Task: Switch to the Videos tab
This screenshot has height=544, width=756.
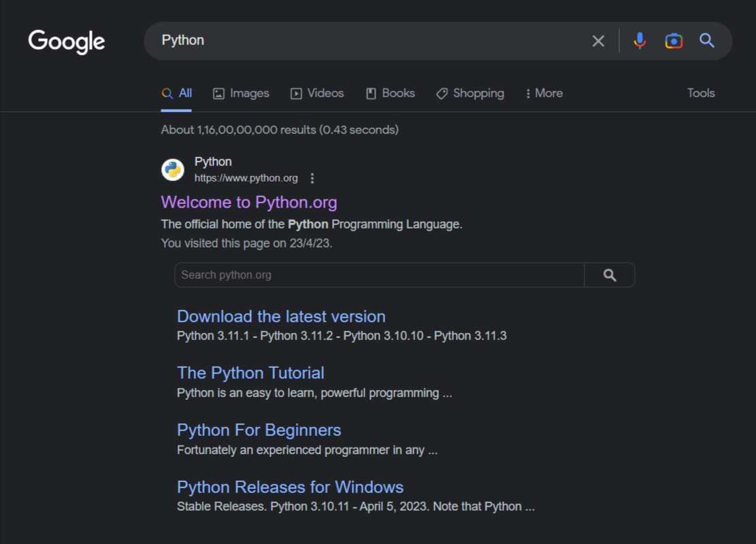Action: [x=317, y=94]
